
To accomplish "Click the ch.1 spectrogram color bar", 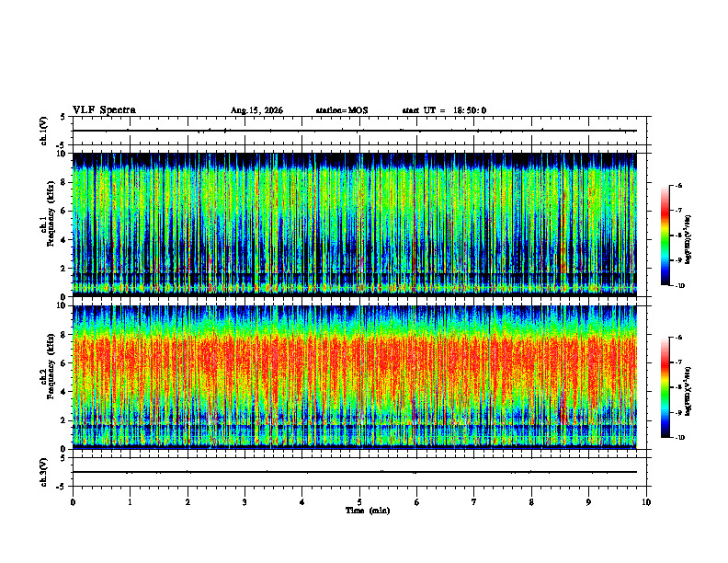I will pyautogui.click(x=665, y=236).
